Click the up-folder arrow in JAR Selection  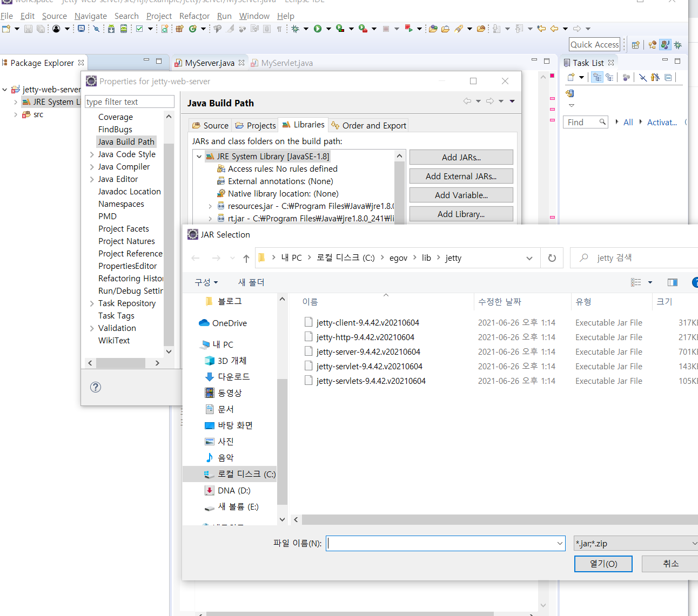click(x=246, y=258)
